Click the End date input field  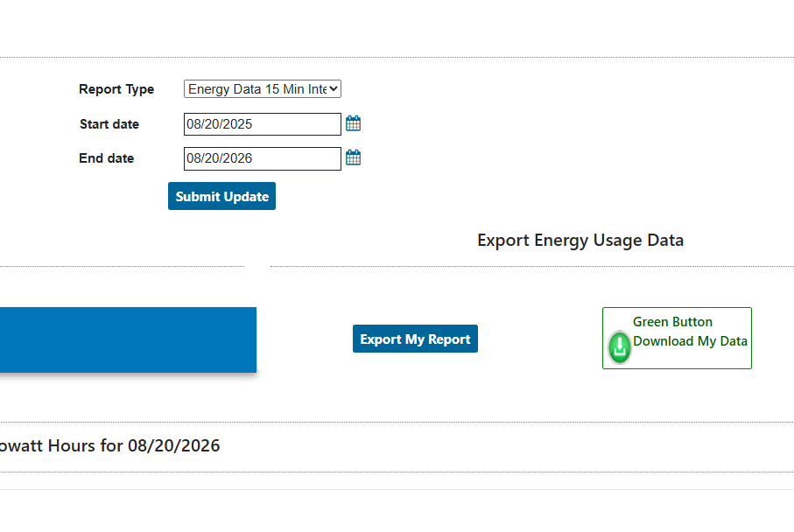tap(263, 158)
